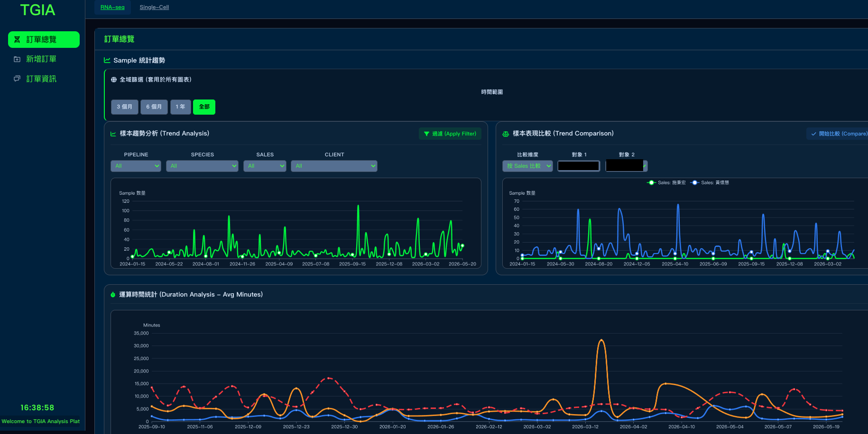868x434 pixels.
Task: Click the orange peak in Duration chart
Action: click(601, 340)
